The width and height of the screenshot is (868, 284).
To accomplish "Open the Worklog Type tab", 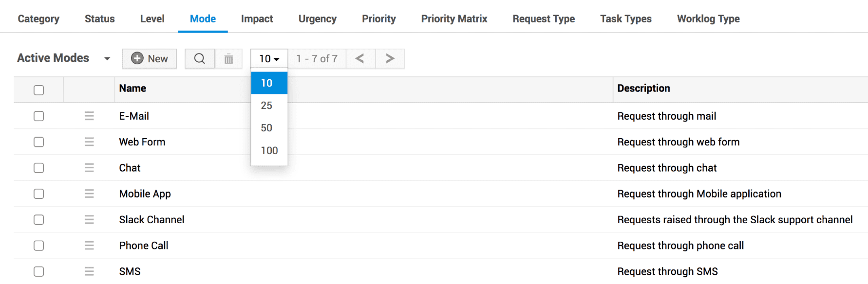I will pyautogui.click(x=708, y=19).
